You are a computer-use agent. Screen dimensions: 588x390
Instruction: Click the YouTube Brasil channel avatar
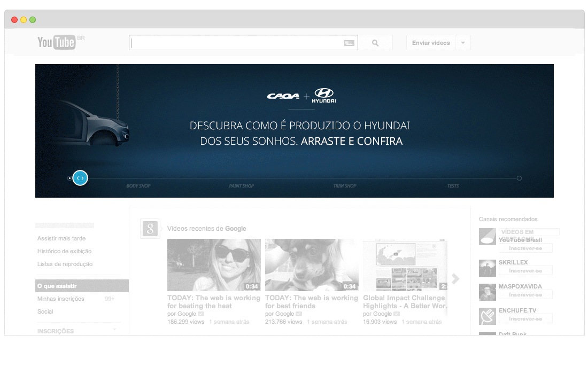point(488,237)
